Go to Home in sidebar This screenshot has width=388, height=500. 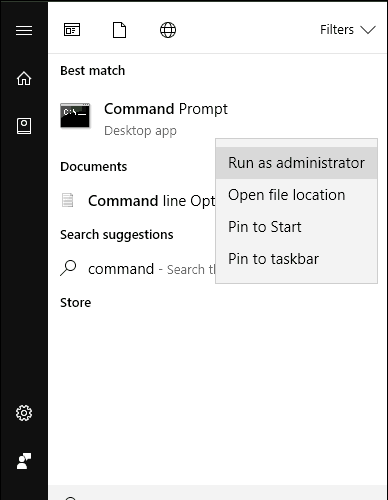click(x=24, y=78)
